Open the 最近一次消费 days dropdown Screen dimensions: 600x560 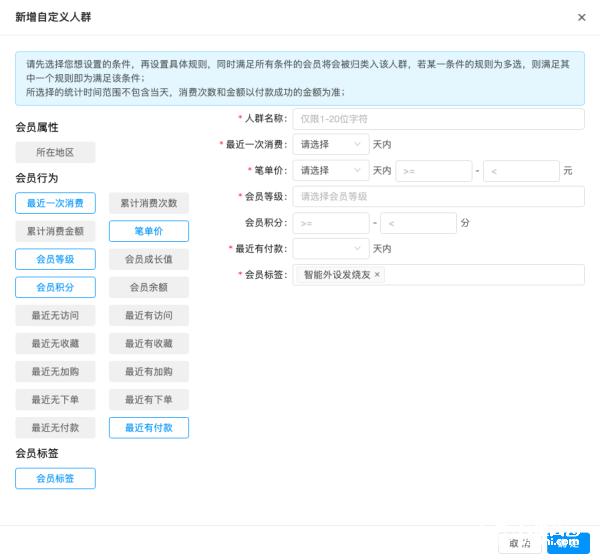click(x=330, y=144)
